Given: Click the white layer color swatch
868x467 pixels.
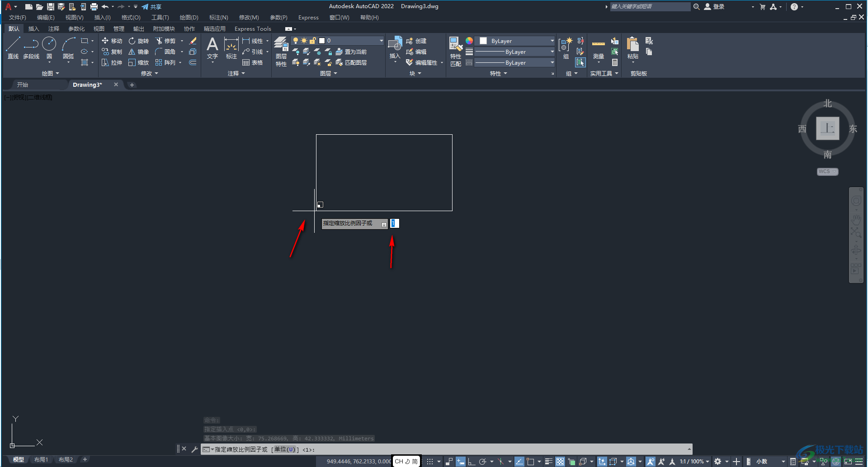Looking at the screenshot, I should (322, 41).
